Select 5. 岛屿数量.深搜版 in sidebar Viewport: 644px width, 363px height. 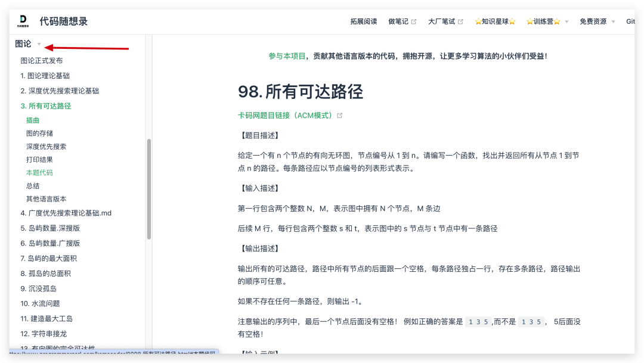50,228
